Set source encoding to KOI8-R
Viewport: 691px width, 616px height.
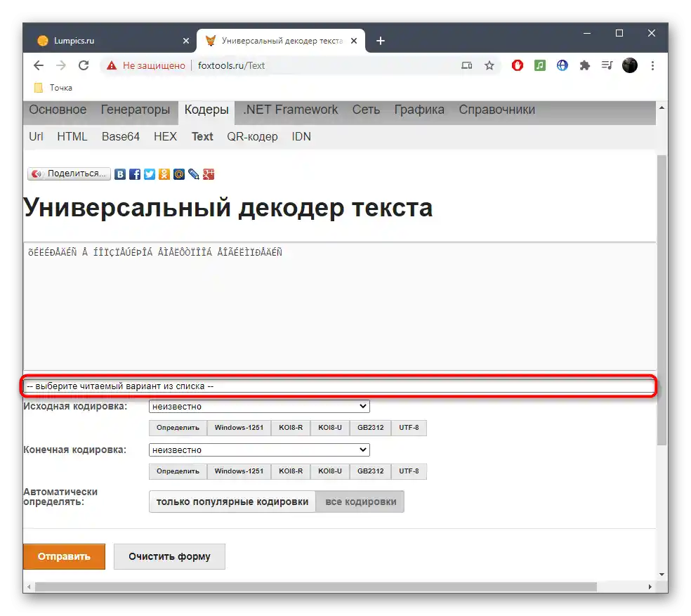pos(291,428)
